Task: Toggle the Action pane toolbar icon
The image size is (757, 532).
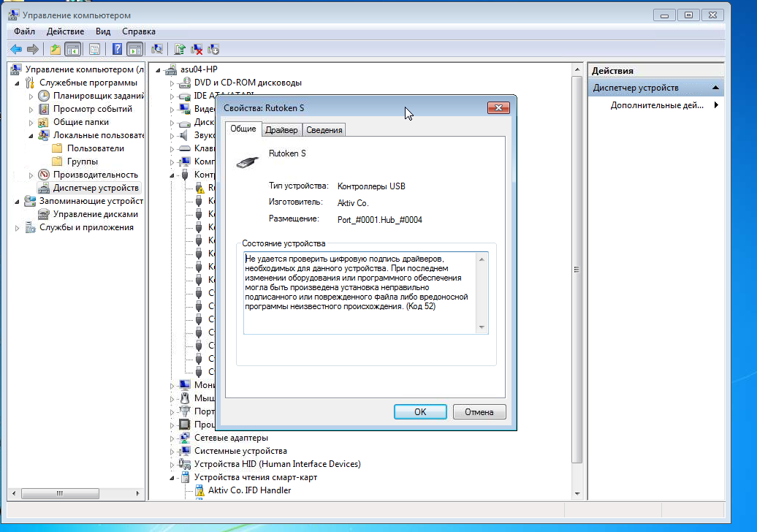Action: 134,49
